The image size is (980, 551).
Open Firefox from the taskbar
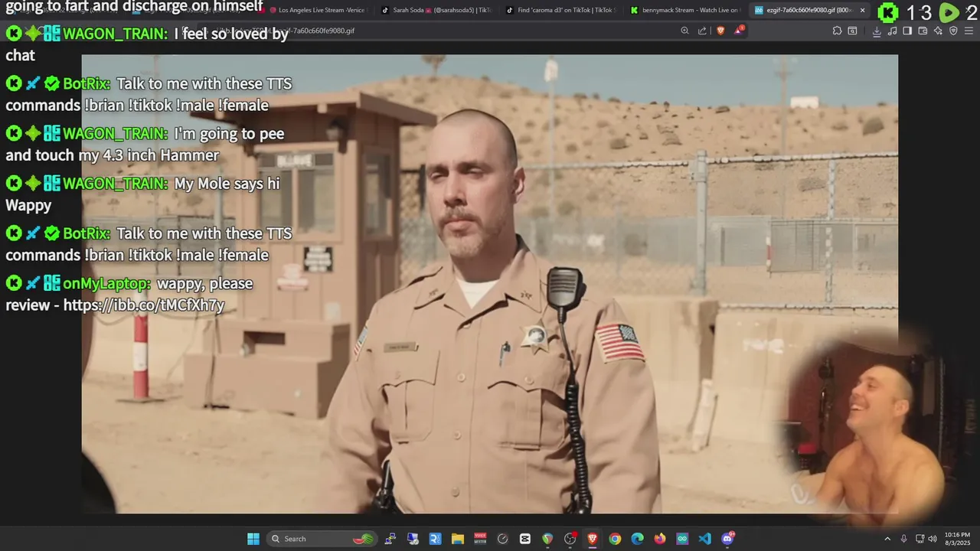(660, 539)
